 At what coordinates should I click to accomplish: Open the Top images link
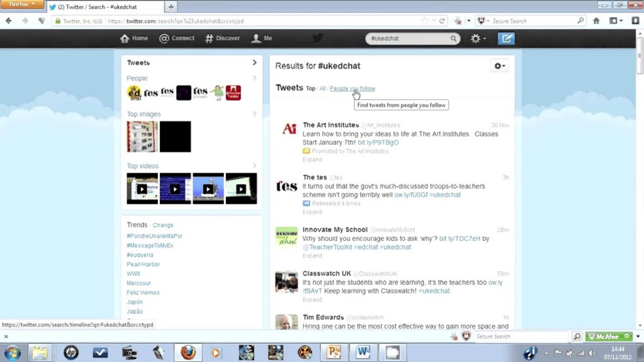[143, 114]
